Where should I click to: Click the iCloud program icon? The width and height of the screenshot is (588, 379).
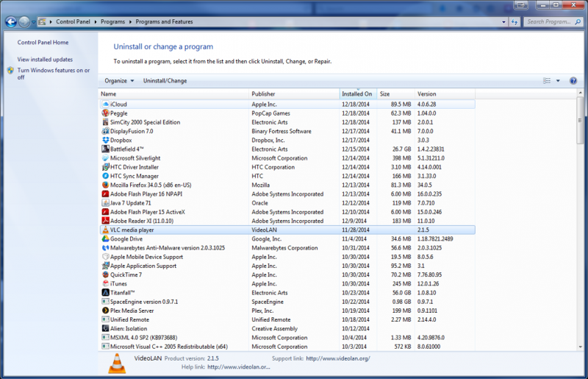105,105
